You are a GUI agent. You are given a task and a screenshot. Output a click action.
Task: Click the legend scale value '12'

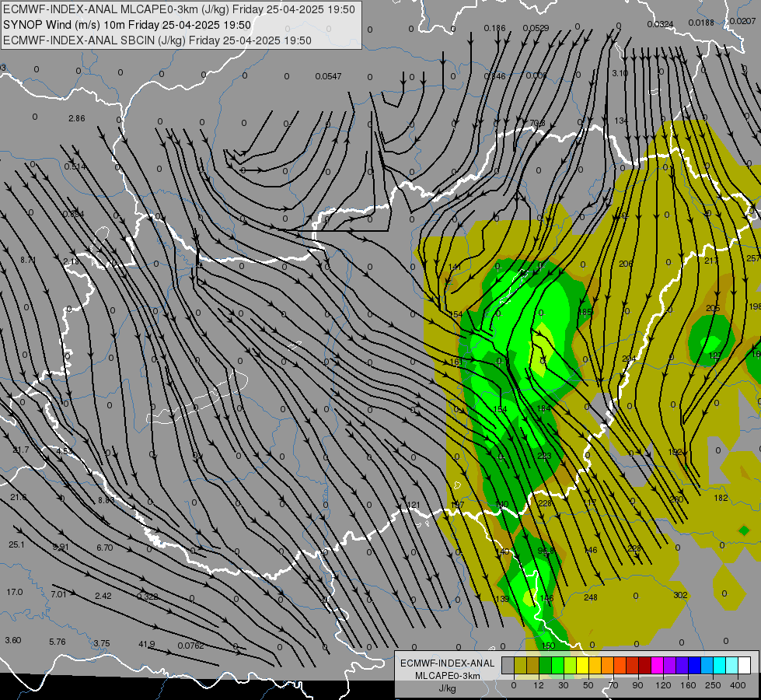click(538, 685)
